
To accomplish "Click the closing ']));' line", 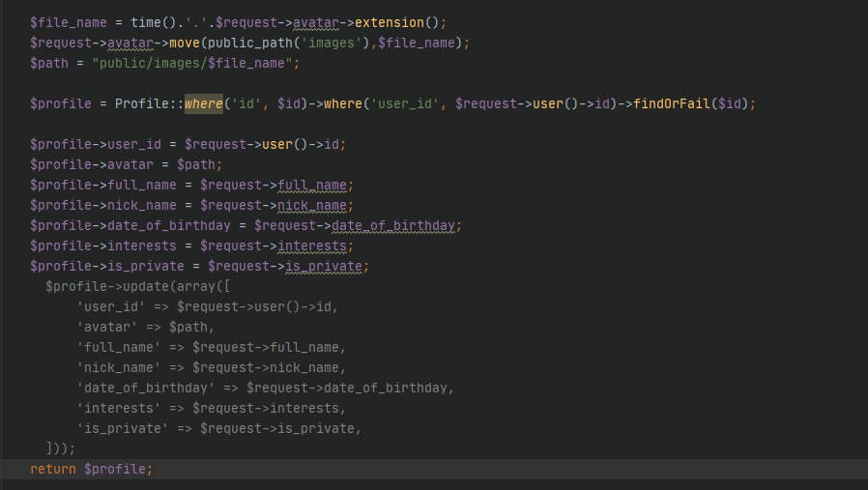I will pyautogui.click(x=60, y=447).
